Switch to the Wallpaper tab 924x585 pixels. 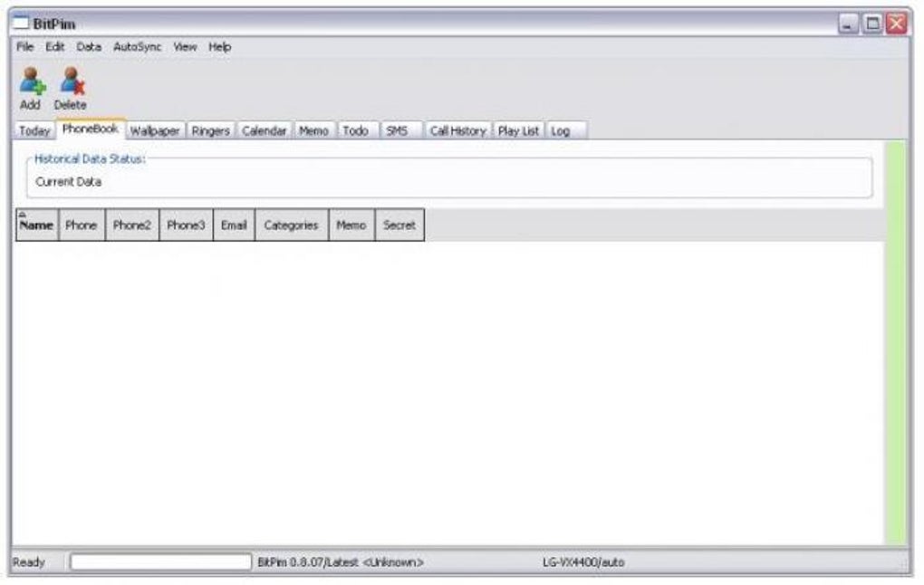[155, 130]
